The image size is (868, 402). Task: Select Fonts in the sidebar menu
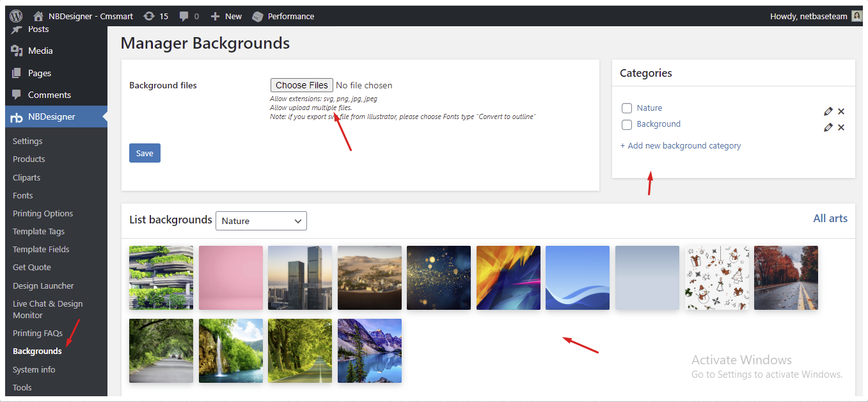(23, 195)
